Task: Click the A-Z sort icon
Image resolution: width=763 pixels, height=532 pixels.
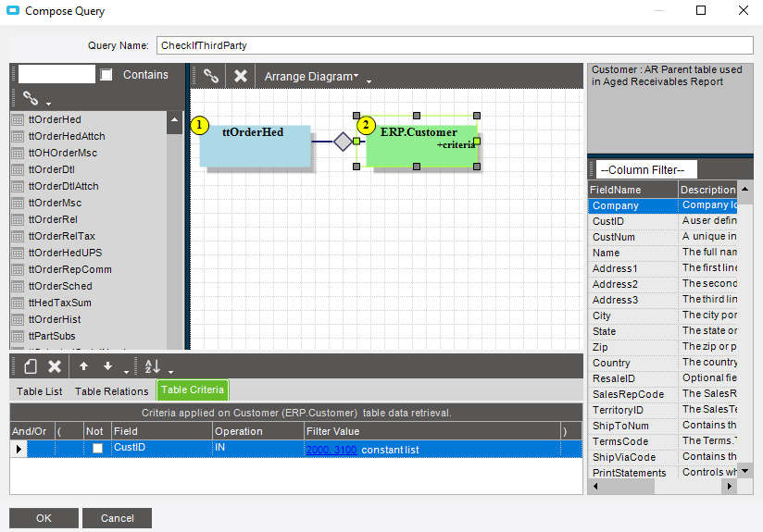Action: coord(153,366)
